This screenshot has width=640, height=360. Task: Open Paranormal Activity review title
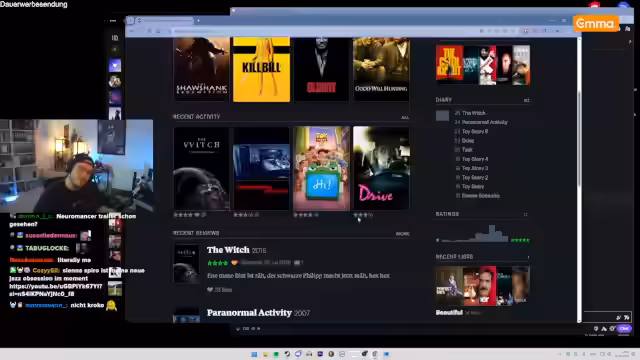point(249,313)
